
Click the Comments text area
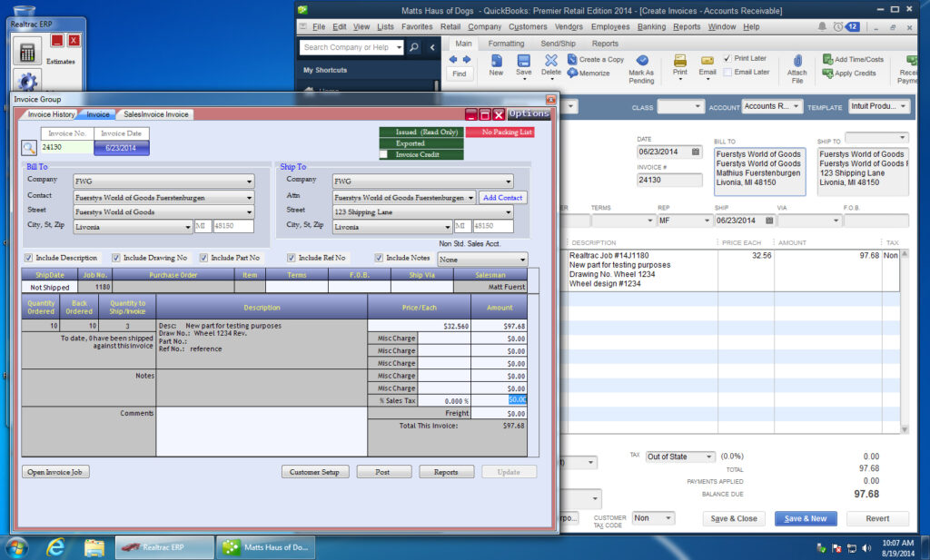click(262, 431)
